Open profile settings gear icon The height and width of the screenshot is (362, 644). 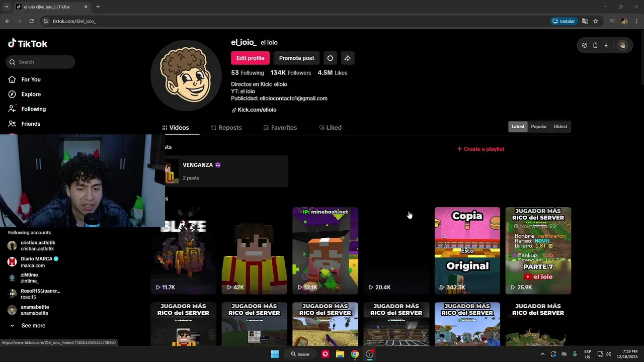(x=330, y=58)
